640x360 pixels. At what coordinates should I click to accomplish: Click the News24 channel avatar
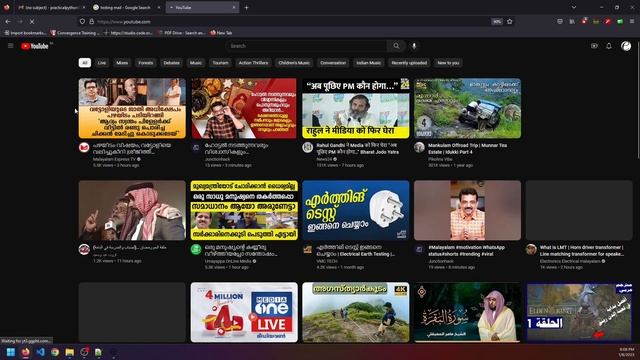(x=307, y=148)
